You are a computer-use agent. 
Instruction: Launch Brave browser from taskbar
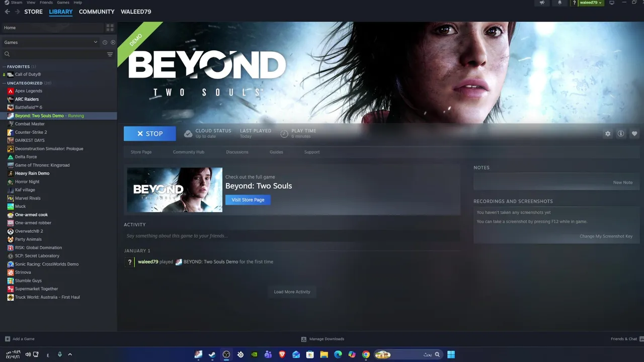pos(282,354)
